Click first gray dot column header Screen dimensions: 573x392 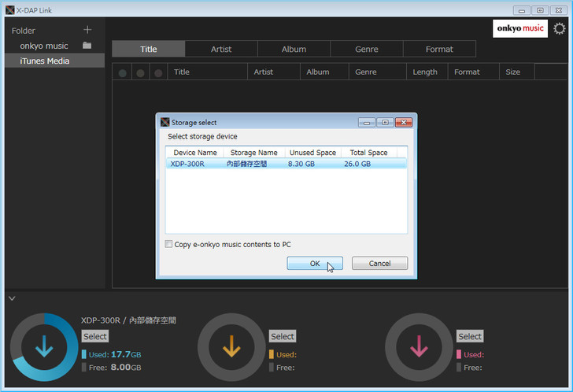[123, 72]
